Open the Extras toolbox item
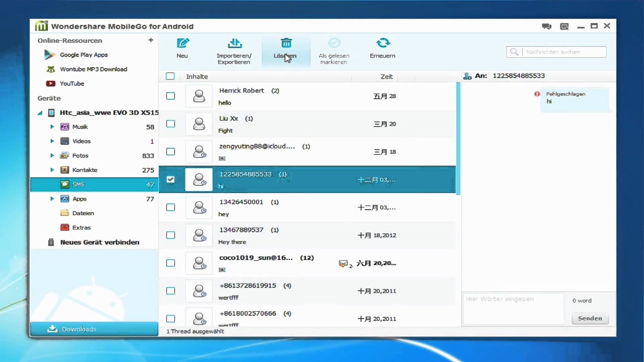This screenshot has width=644, height=362. [x=81, y=228]
